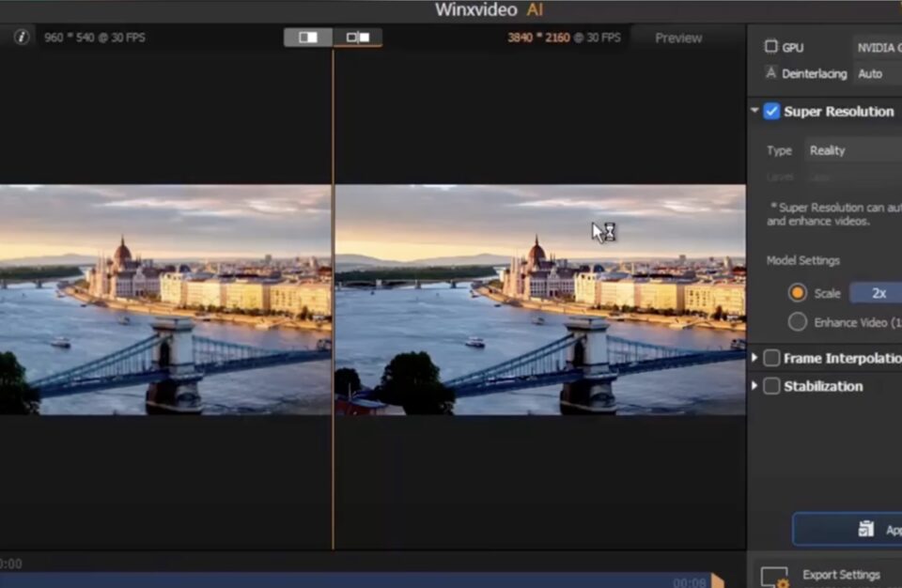
Task: Open the Scale 2x dropdown
Action: tap(876, 293)
